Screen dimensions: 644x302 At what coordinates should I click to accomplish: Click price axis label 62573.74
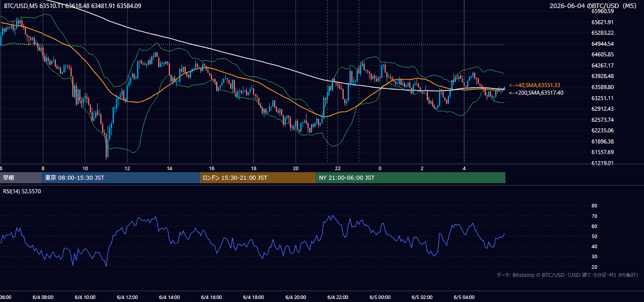coord(602,120)
